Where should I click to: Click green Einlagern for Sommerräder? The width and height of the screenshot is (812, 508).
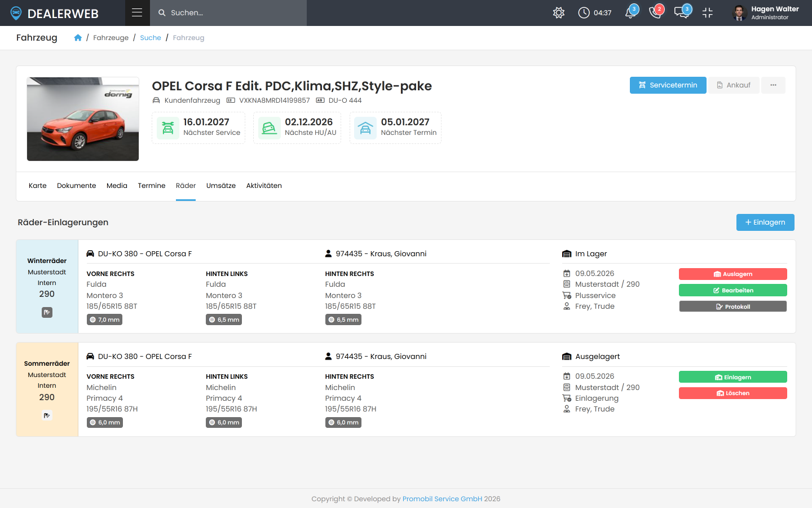coord(732,377)
